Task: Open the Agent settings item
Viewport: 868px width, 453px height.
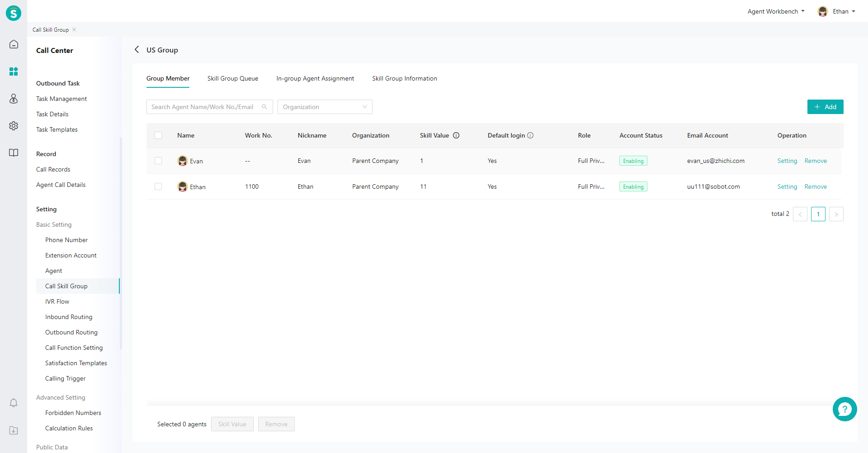Action: pyautogui.click(x=54, y=271)
